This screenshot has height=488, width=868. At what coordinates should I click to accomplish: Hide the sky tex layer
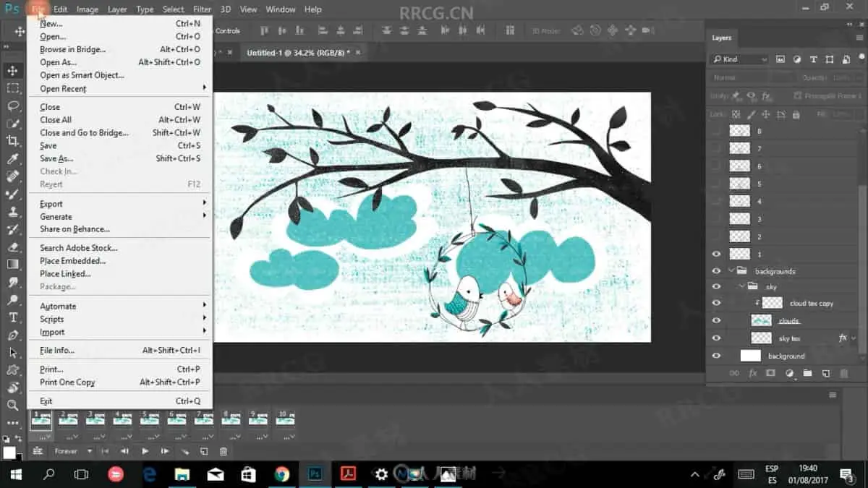pos(716,338)
